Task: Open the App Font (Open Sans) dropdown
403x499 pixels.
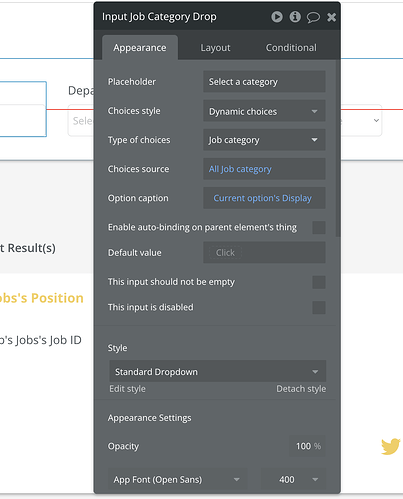Action: coord(178,480)
